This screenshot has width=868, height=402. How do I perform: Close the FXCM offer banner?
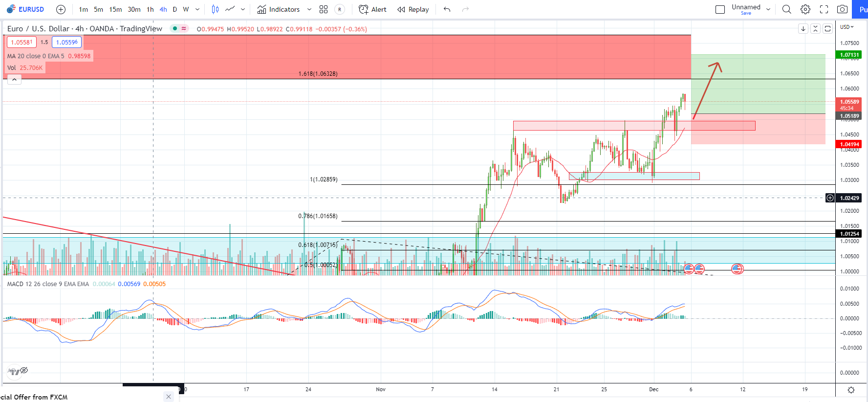pos(169,397)
